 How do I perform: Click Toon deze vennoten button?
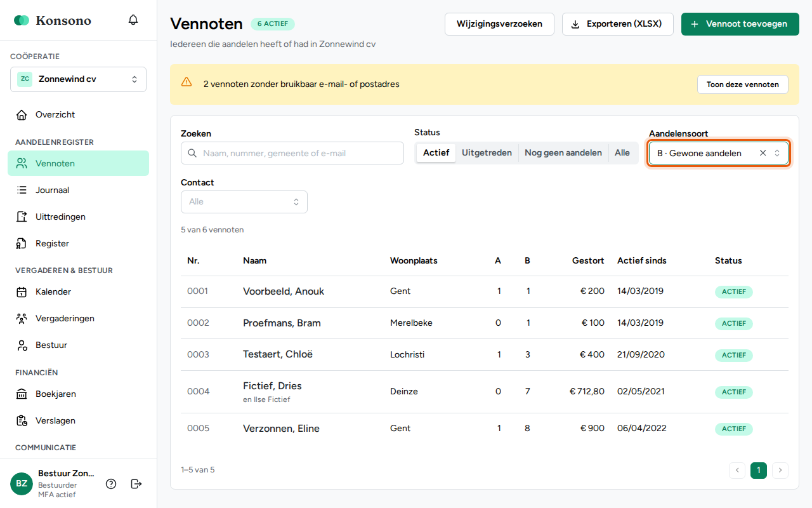pyautogui.click(x=743, y=84)
